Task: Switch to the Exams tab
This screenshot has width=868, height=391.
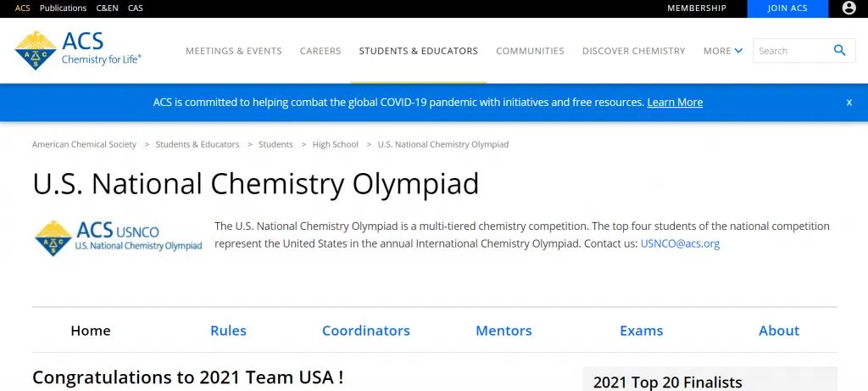Action: tap(641, 331)
